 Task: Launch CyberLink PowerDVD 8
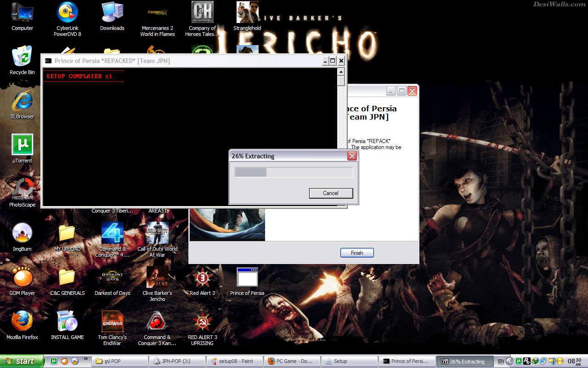click(x=67, y=19)
